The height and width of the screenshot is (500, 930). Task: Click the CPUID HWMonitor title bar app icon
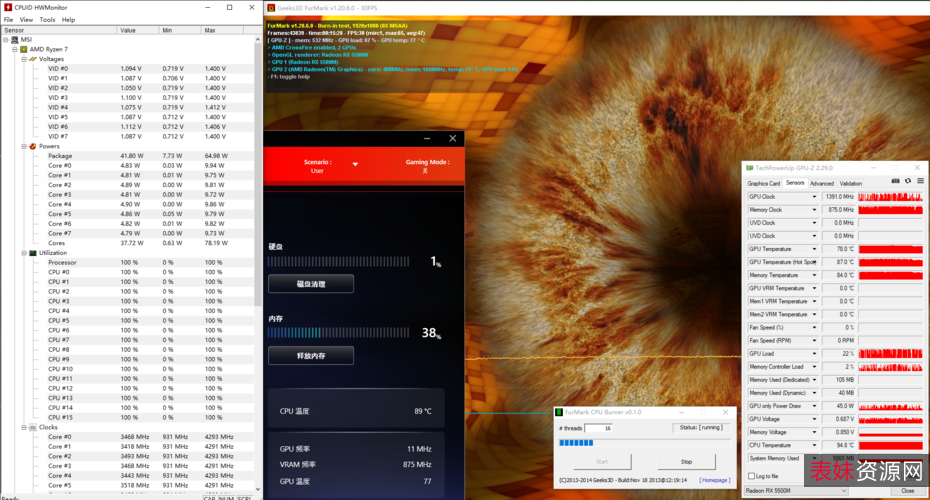point(8,7)
